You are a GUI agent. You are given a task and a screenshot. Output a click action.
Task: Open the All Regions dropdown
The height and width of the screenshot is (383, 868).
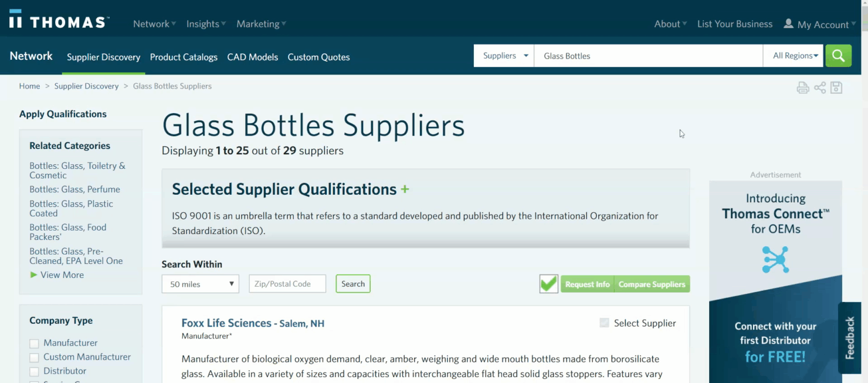click(x=795, y=56)
